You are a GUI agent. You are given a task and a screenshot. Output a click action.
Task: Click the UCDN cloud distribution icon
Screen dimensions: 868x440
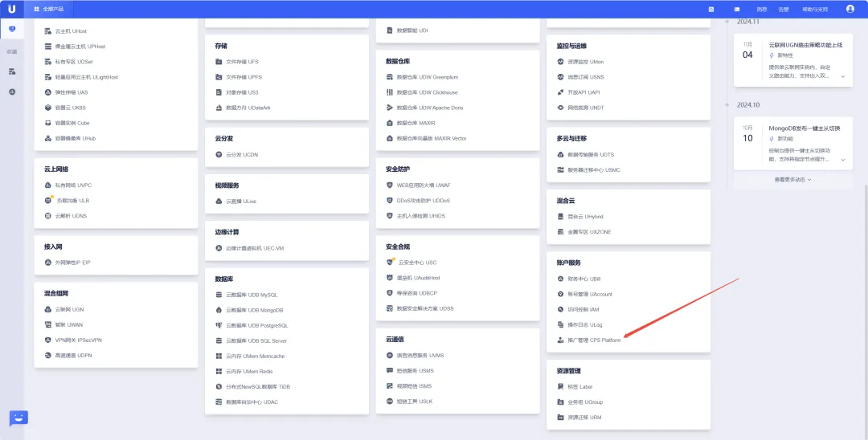click(x=219, y=154)
